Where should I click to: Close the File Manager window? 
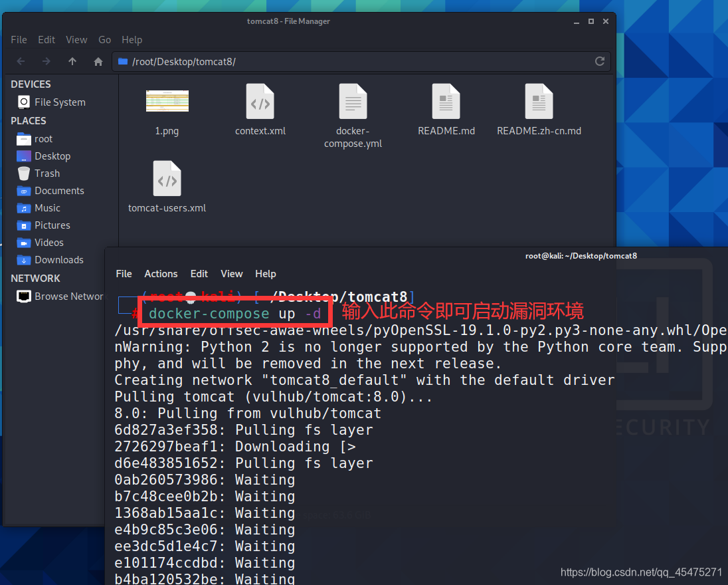click(x=605, y=21)
